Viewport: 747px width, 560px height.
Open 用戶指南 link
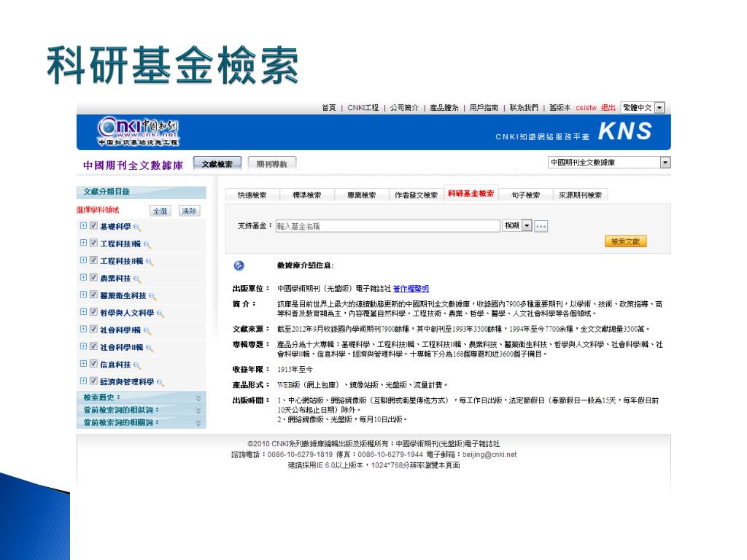484,108
